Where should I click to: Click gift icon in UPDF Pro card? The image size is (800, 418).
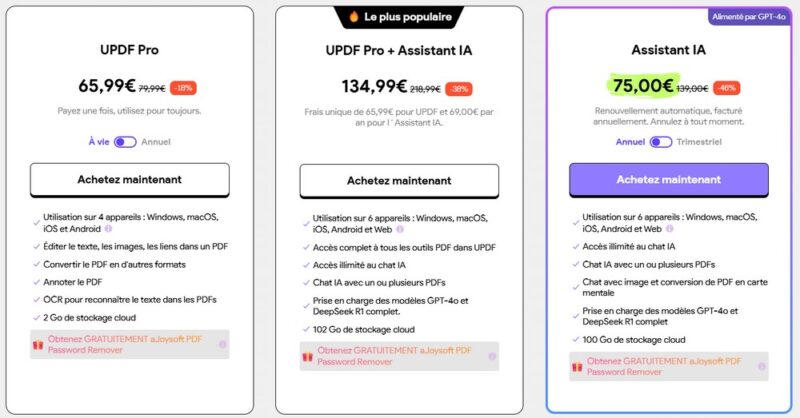(x=39, y=344)
